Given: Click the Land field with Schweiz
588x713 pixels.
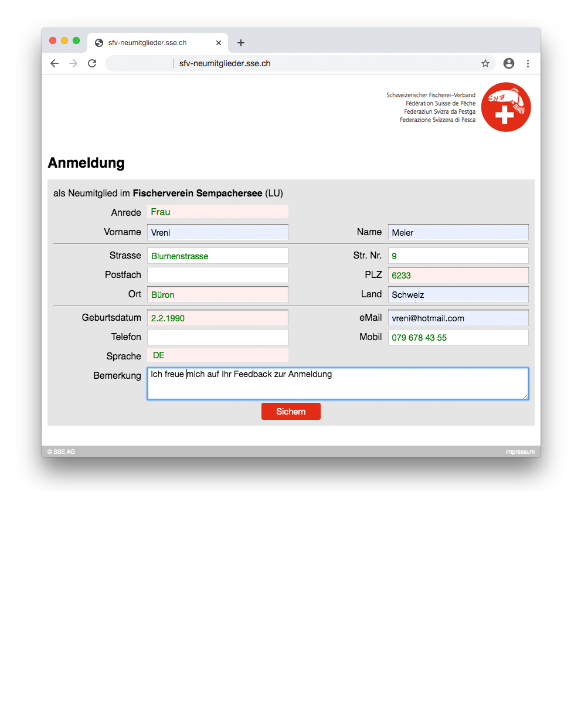Looking at the screenshot, I should click(x=458, y=294).
